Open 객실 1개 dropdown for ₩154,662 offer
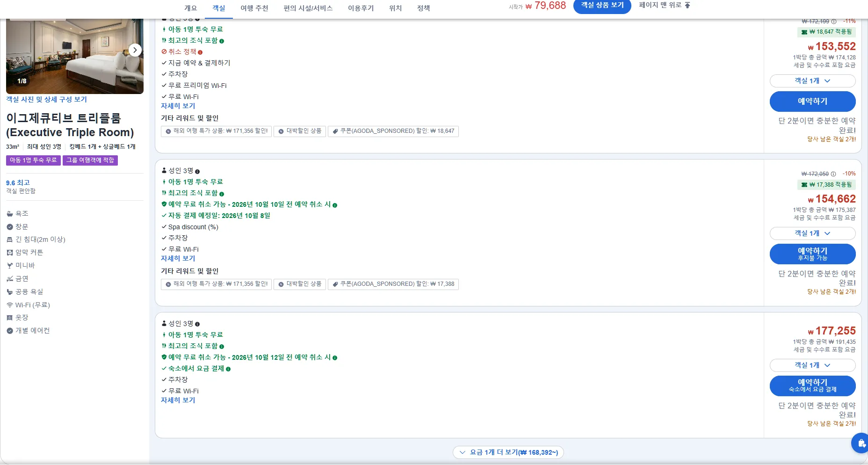The width and height of the screenshot is (868, 465). 812,233
